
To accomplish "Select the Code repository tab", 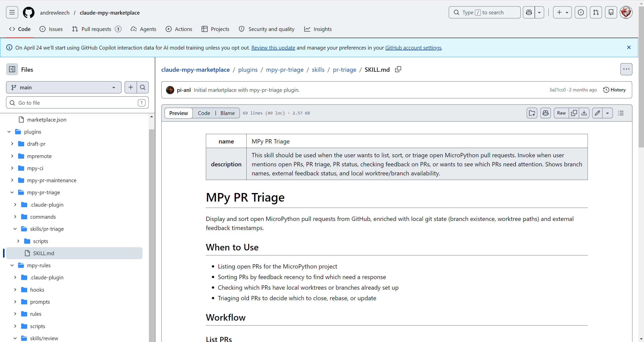I will 20,29.
